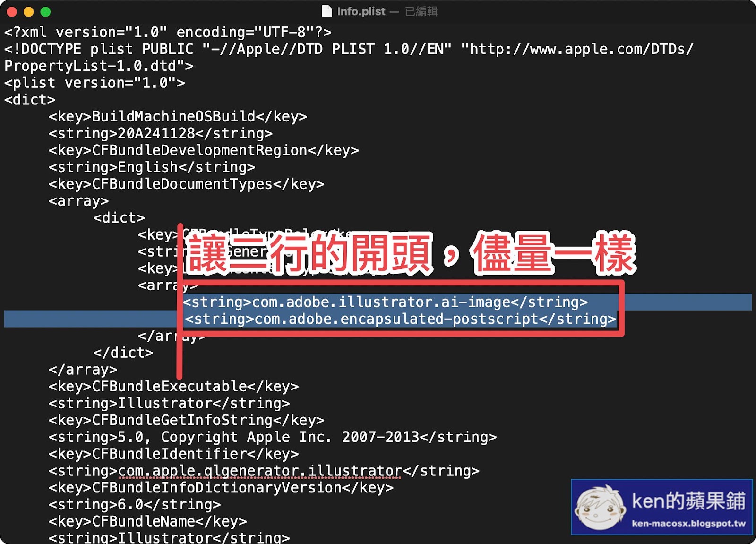Click the Copyright Apple Inc. 2007-2013 string
This screenshot has height=544, width=756.
tap(272, 437)
